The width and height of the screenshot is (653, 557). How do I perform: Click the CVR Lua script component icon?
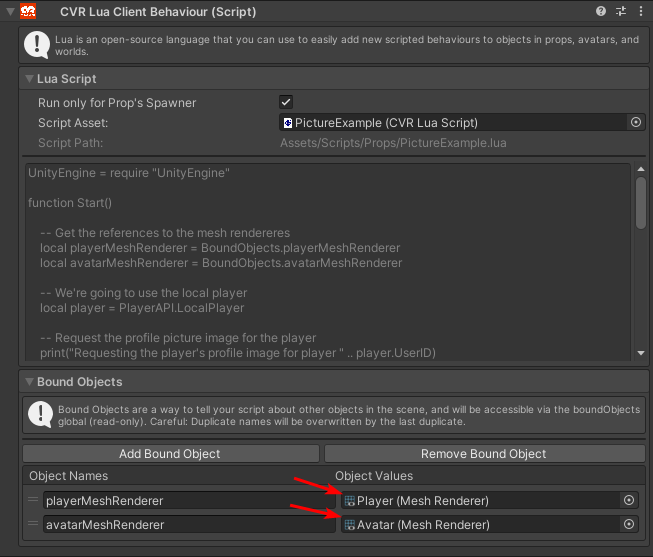coord(30,12)
